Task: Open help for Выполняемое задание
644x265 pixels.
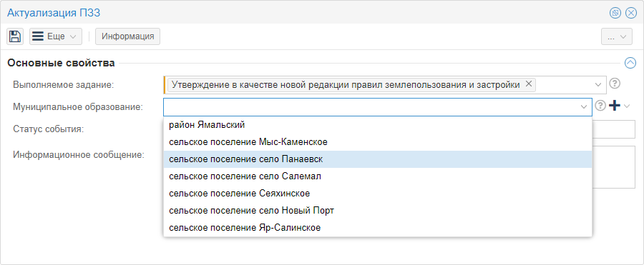Action: 614,84
